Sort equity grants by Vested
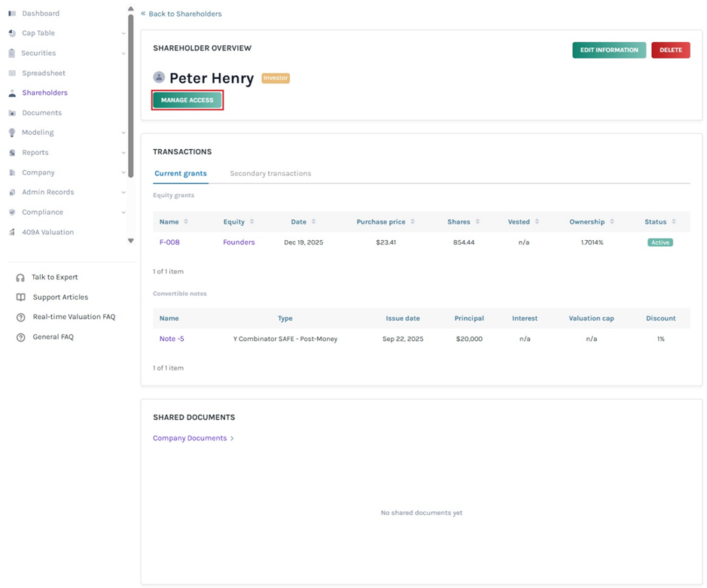Screen dimensions: 707x588 click(x=537, y=221)
